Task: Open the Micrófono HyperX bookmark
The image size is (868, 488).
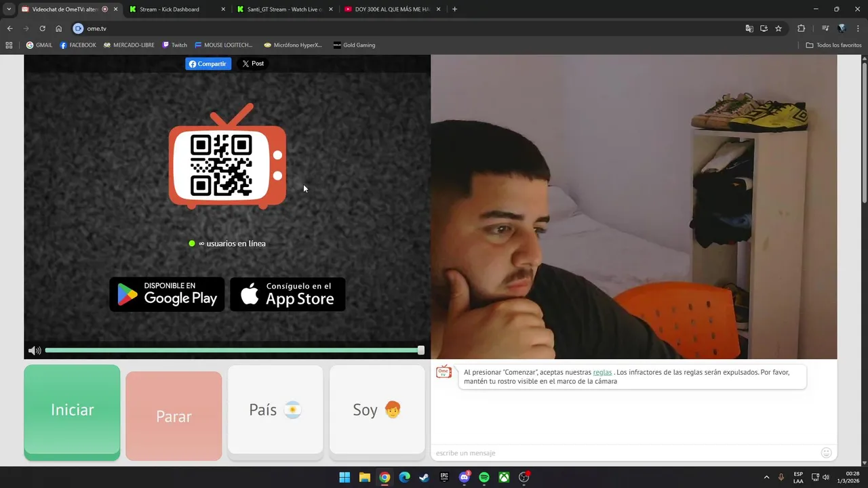Action: coord(293,45)
